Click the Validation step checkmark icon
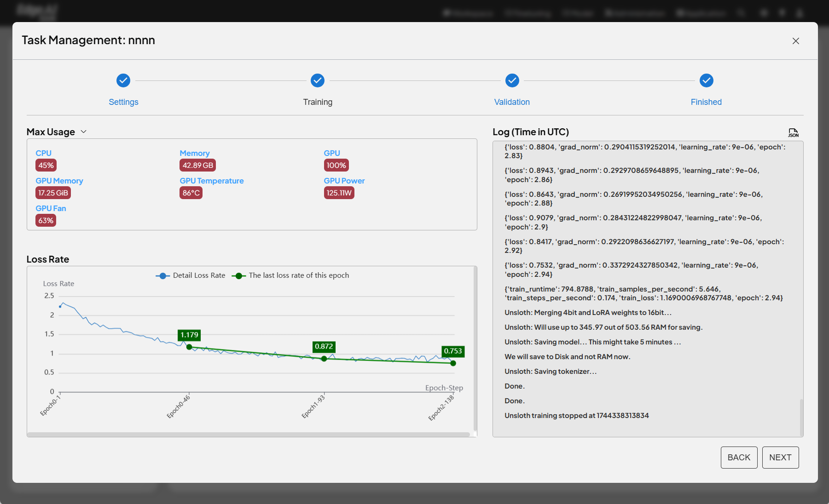 point(512,80)
